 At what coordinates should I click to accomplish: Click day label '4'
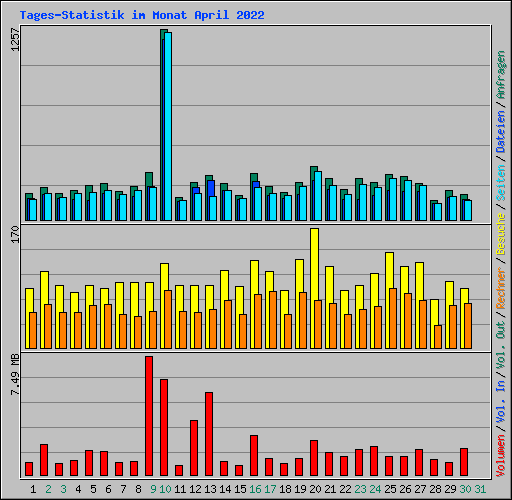coord(78,489)
